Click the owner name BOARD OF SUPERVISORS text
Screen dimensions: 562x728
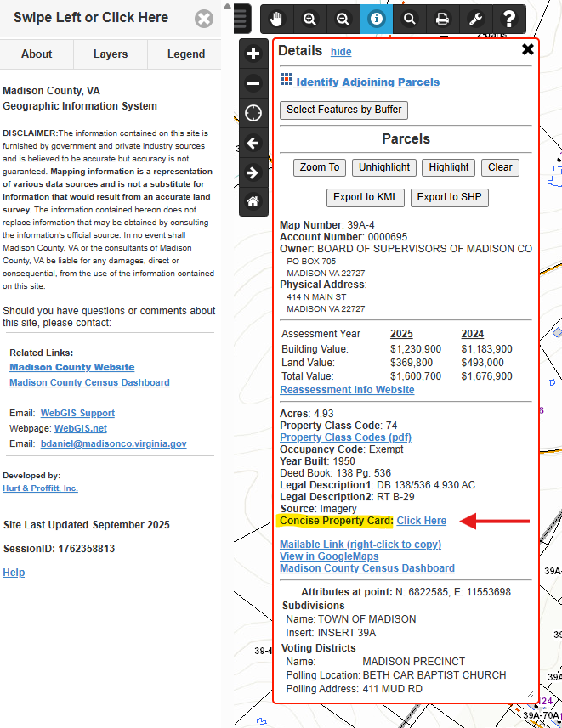coord(424,249)
